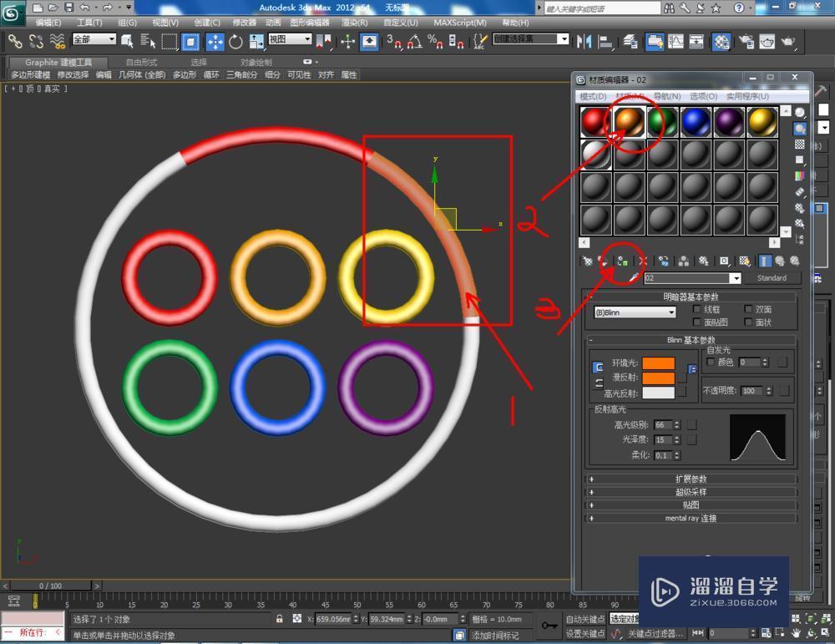Click the orange 漫反射 color swatch
This screenshot has height=644, width=835.
pyautogui.click(x=658, y=378)
